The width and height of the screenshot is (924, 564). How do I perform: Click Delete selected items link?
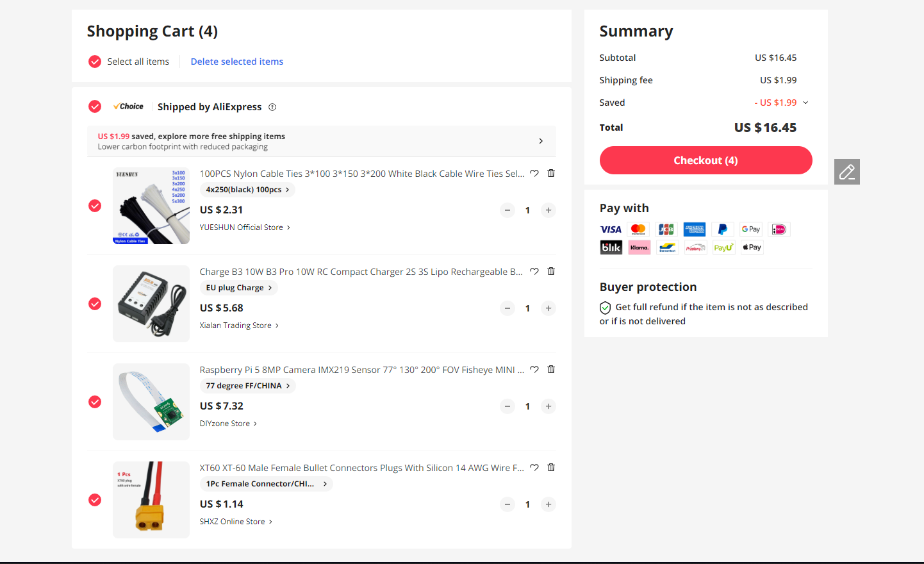[236, 62]
